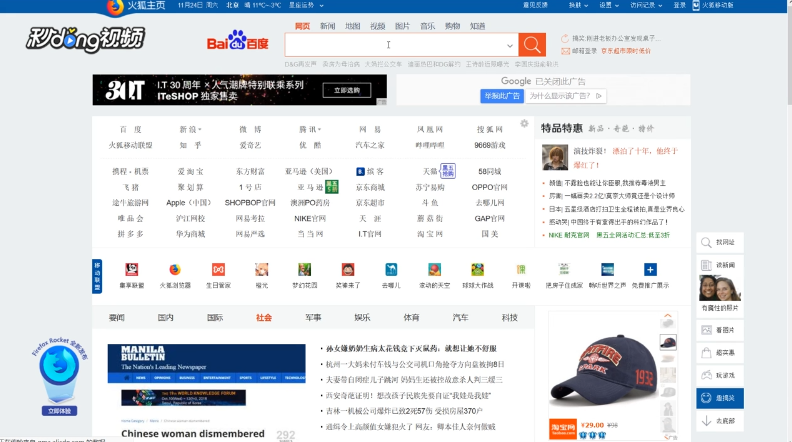792x442 pixels.
Task: Click 看图片 sidebar item
Action: [x=719, y=330]
